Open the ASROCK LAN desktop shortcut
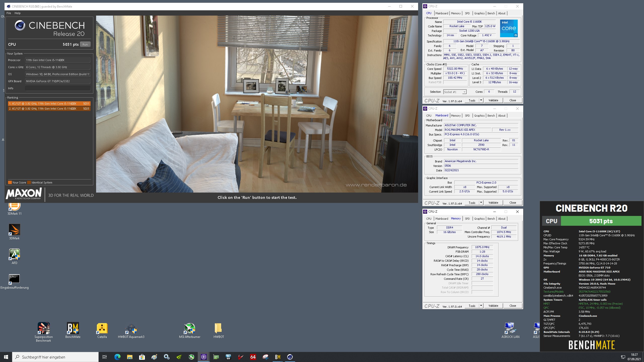The width and height of the screenshot is (644, 362). pos(510,330)
